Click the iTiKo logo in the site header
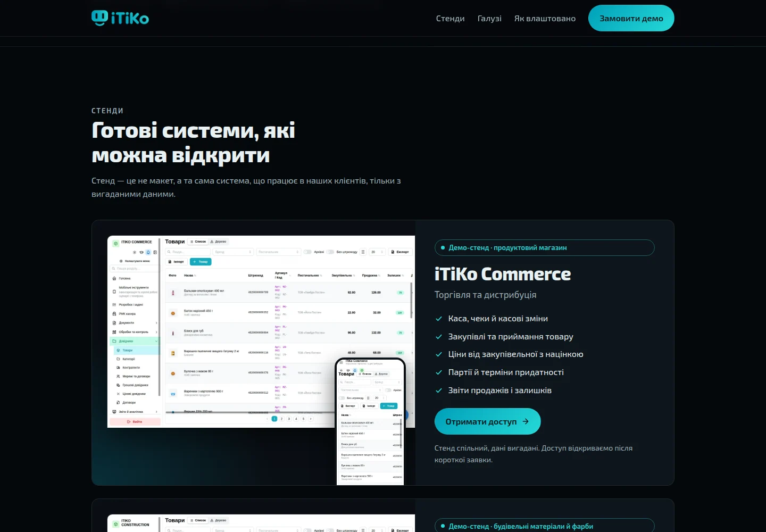This screenshot has height=532, width=766. click(120, 18)
